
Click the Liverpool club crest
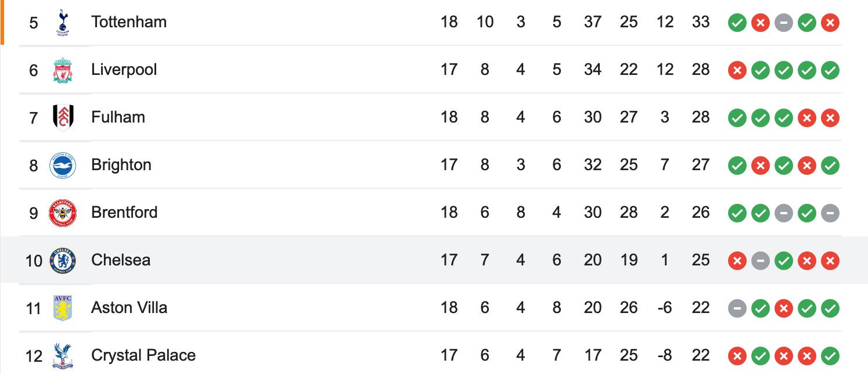(x=62, y=70)
